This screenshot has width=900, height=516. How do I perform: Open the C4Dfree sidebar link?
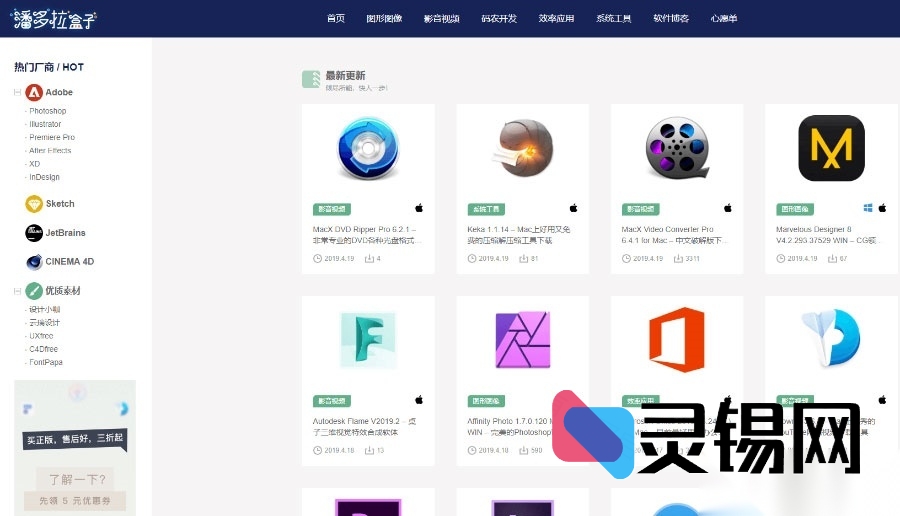coord(43,349)
